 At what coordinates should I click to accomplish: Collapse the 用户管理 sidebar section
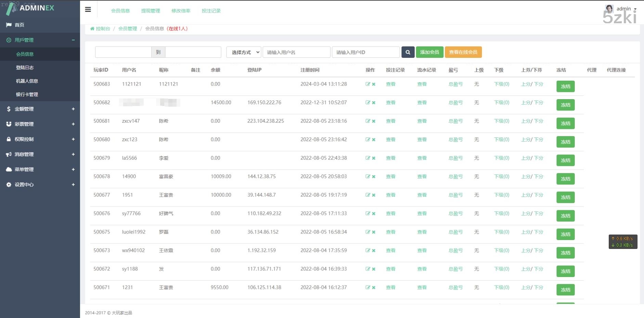(x=40, y=40)
